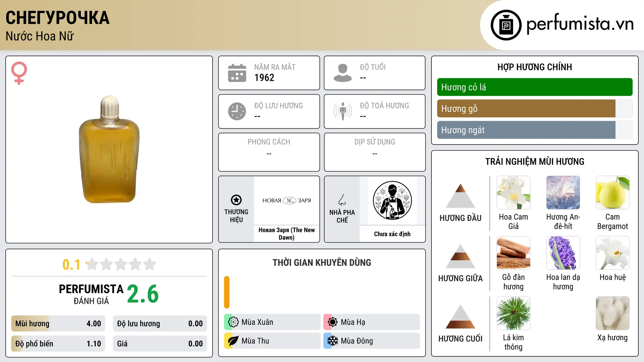The image size is (644, 362).
Task: Click the Mùa Xuân label text
Action: pyautogui.click(x=257, y=322)
